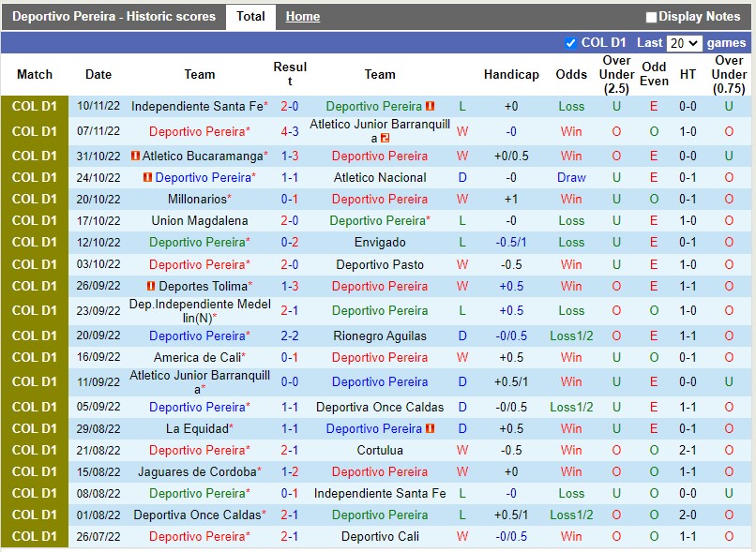
Task: Open the Last games count dropdown
Action: pyautogui.click(x=686, y=42)
